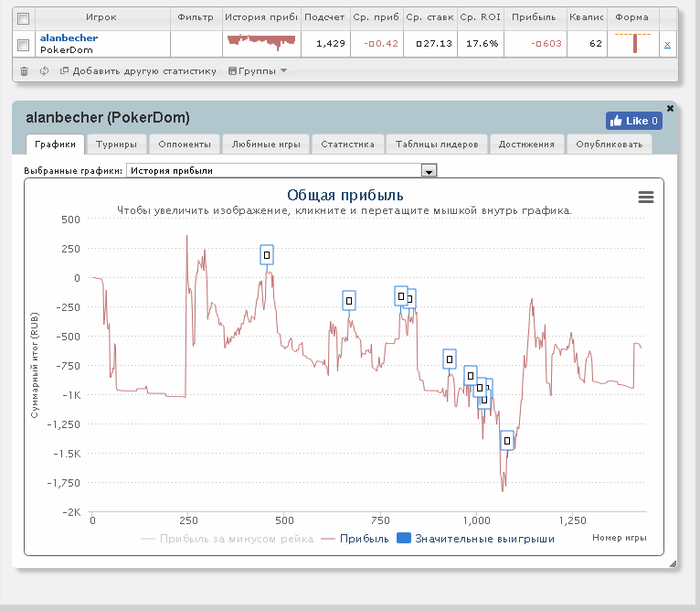Sort by the Ср. ROI column header
Viewport: 700px width, 611px height.
[480, 17]
